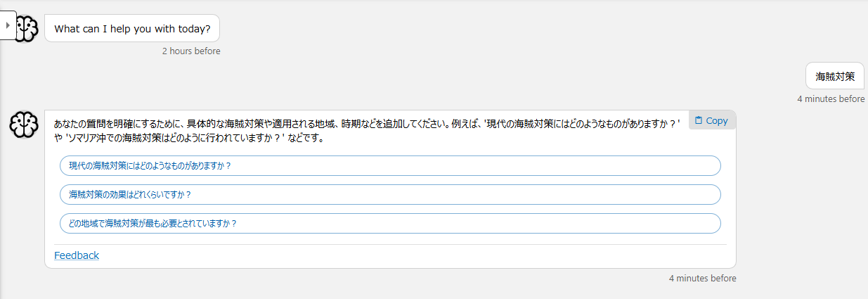Click the word 'Copy' in the reply header

pos(717,120)
